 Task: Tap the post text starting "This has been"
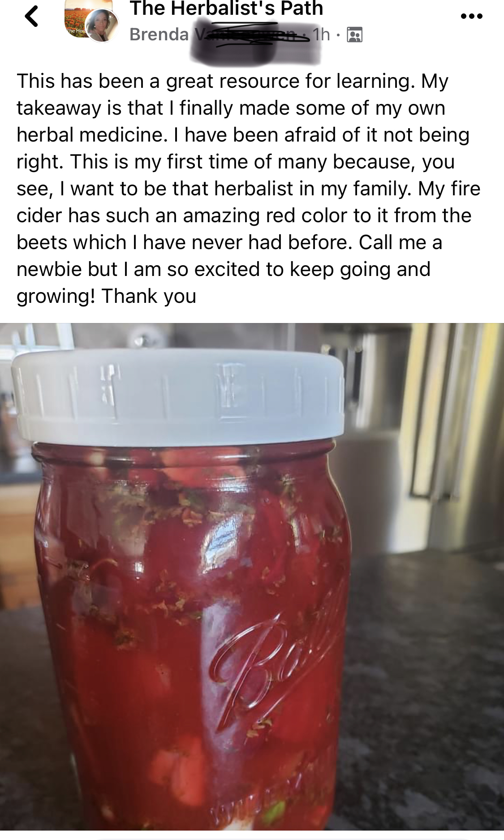248,188
